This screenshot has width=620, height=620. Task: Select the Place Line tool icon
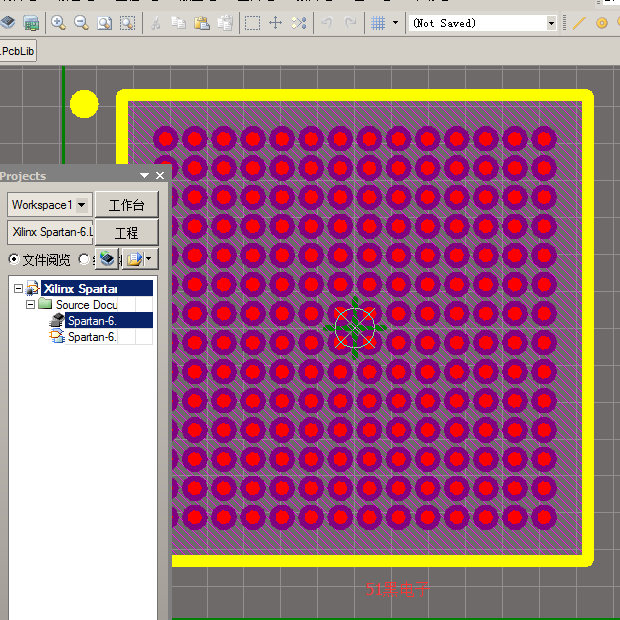coord(579,23)
